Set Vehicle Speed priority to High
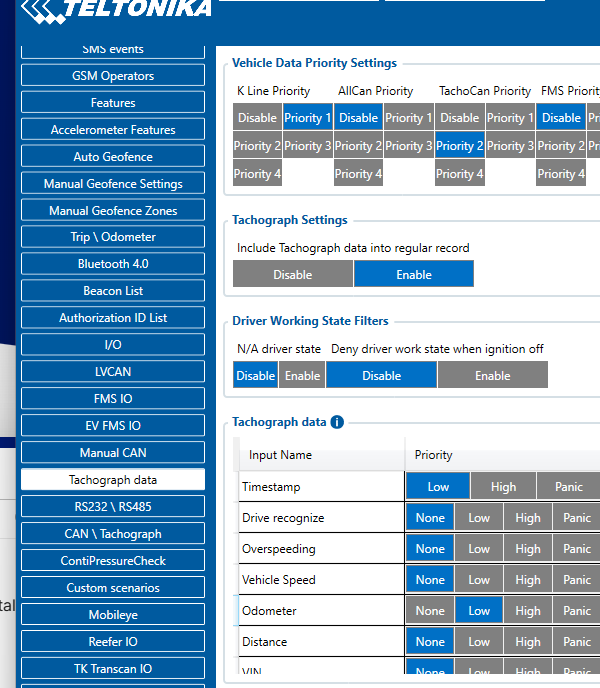 click(528, 580)
